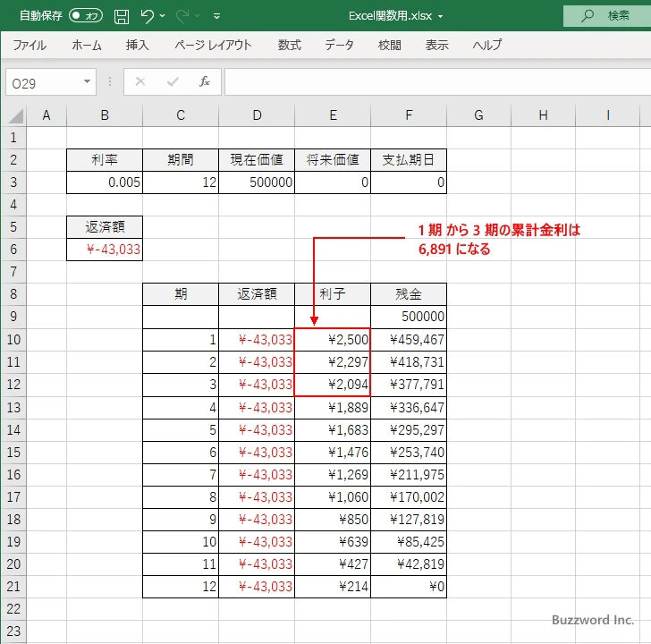This screenshot has height=644, width=651.
Task: Select column D header
Action: click(x=257, y=115)
